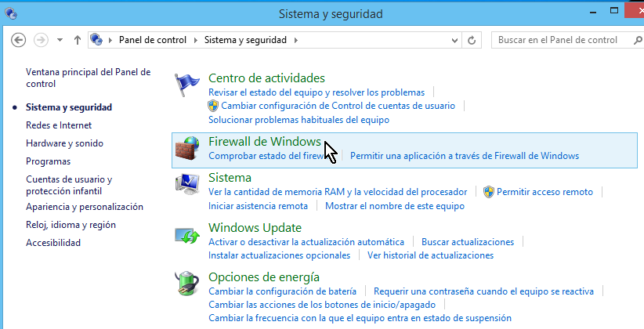
Task: Click the search magnifier icon
Action: [638, 40]
